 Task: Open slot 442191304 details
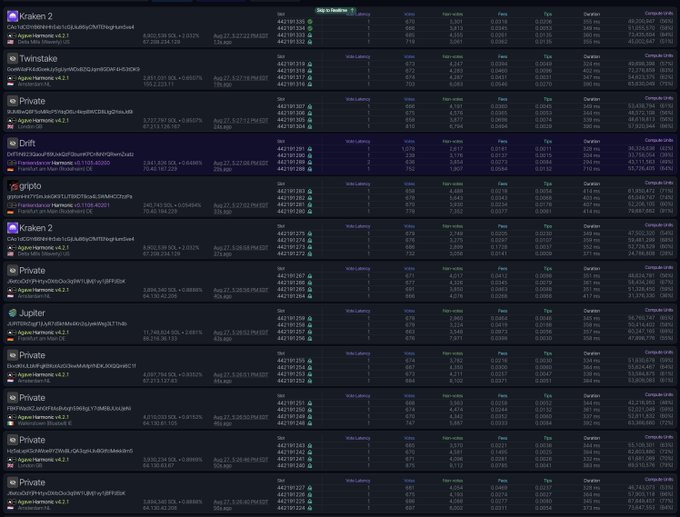(x=291, y=127)
